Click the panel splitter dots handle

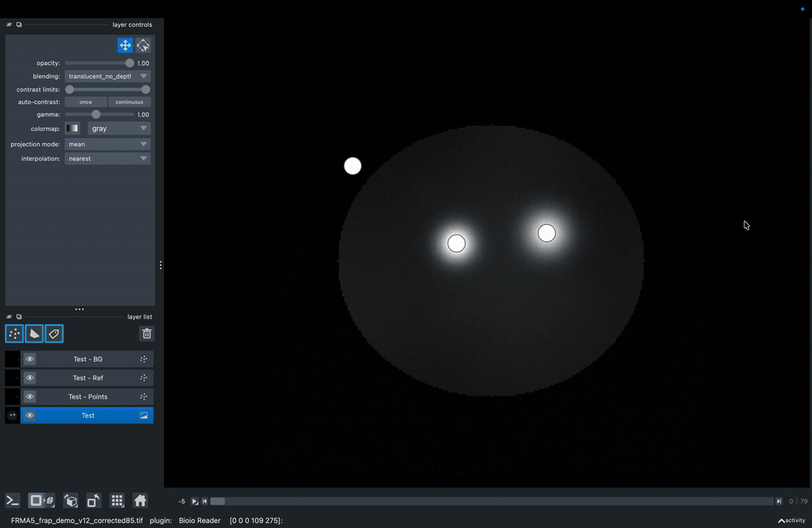click(161, 265)
